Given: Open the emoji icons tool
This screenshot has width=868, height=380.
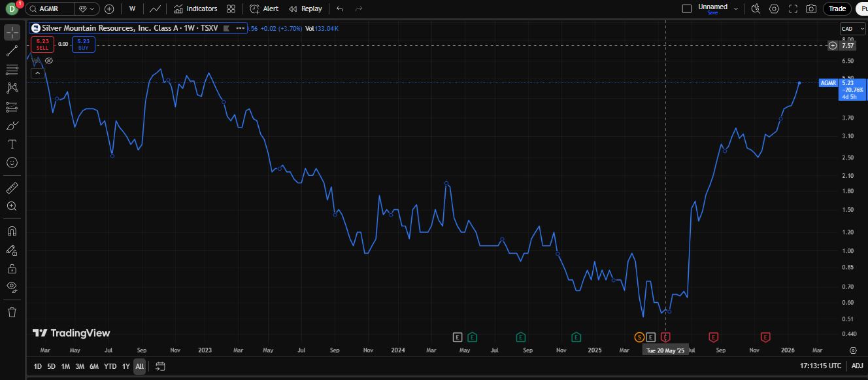Looking at the screenshot, I should (x=12, y=162).
